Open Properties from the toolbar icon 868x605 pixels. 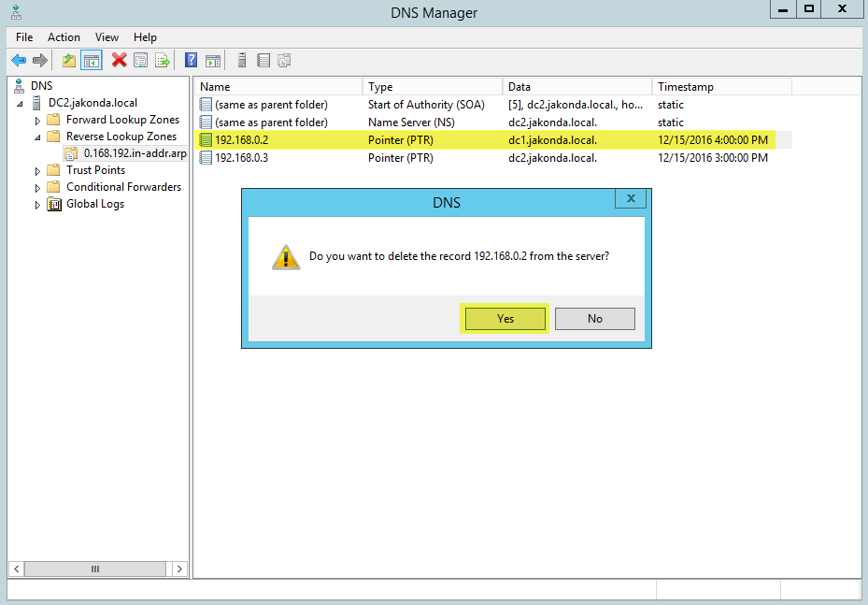pos(140,61)
